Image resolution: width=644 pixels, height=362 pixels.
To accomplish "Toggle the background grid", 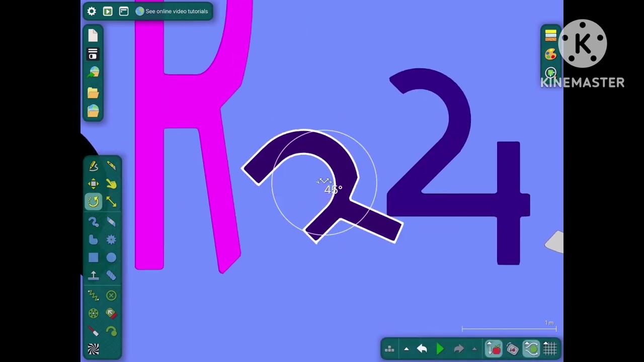I will (549, 349).
